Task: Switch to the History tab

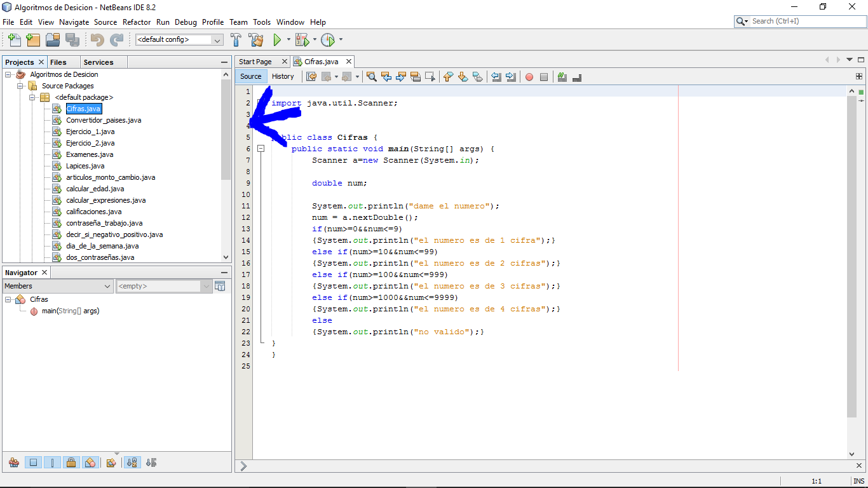Action: click(283, 76)
